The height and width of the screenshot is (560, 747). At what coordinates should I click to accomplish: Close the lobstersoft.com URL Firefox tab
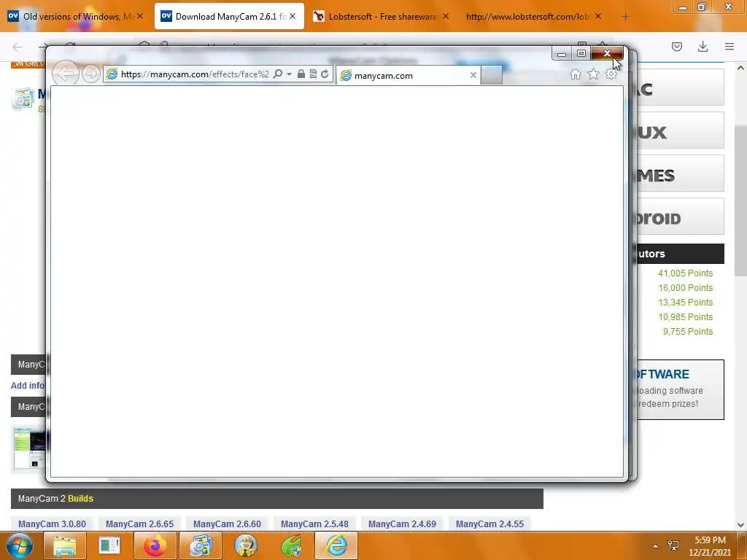598,16
